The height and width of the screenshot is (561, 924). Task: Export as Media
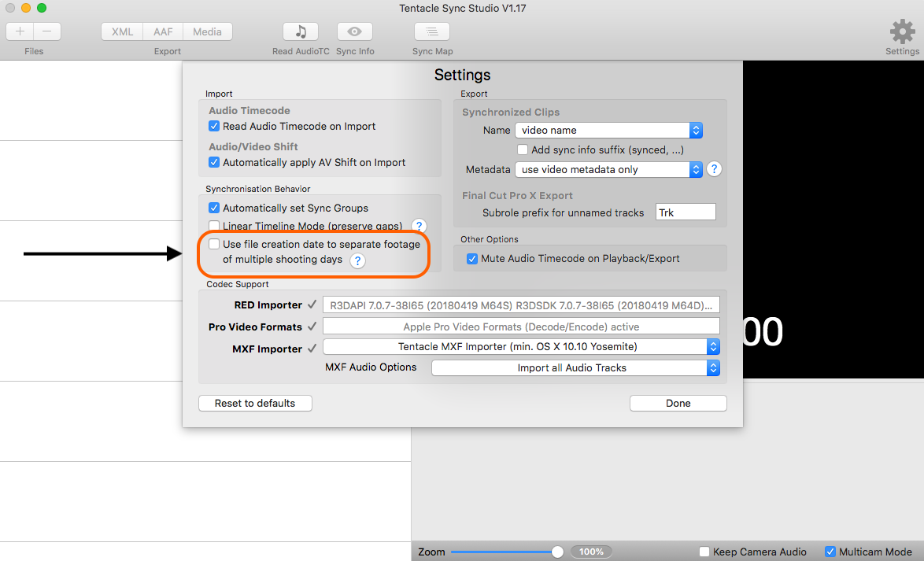point(208,31)
